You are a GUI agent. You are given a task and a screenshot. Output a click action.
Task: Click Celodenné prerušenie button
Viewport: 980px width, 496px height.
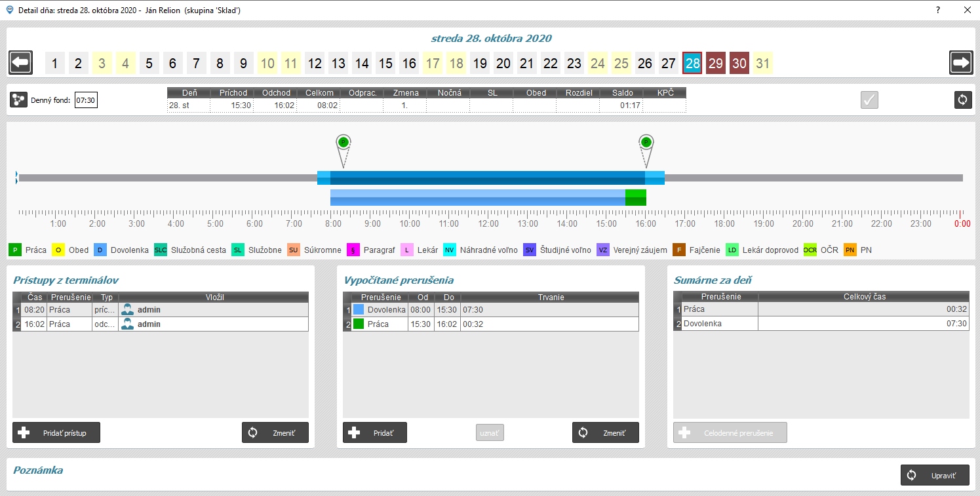pyautogui.click(x=730, y=432)
